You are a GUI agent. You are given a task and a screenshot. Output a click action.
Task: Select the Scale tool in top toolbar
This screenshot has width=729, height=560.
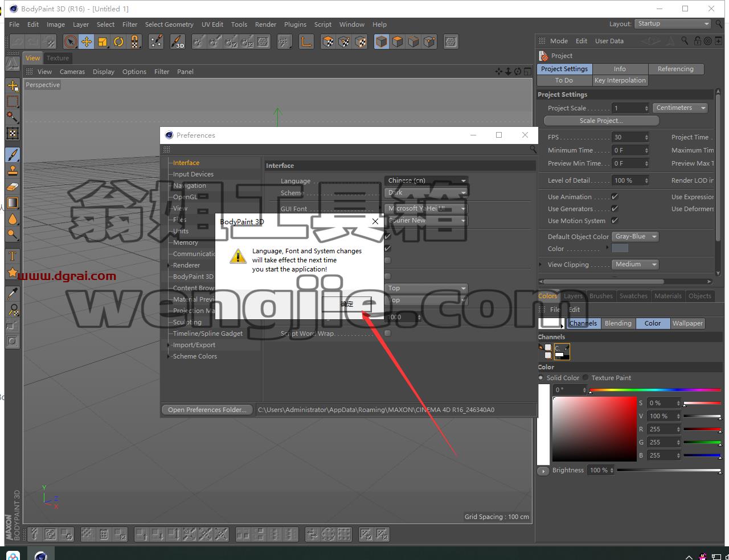coord(103,42)
